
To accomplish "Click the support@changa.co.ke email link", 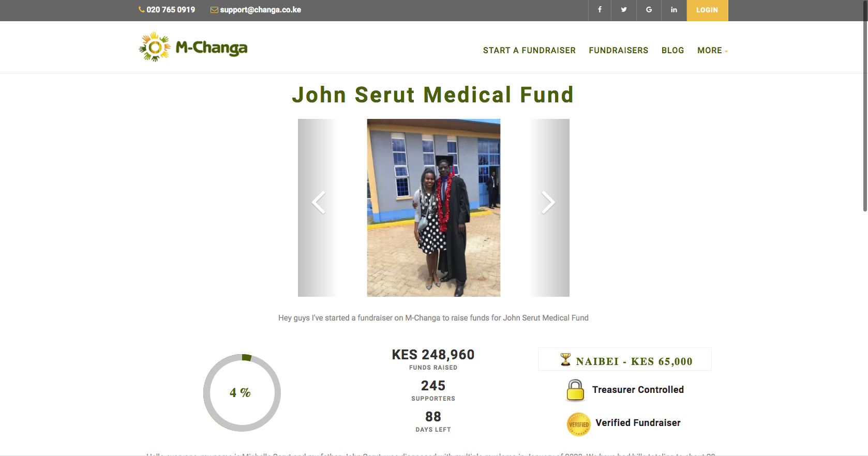I will [x=260, y=10].
